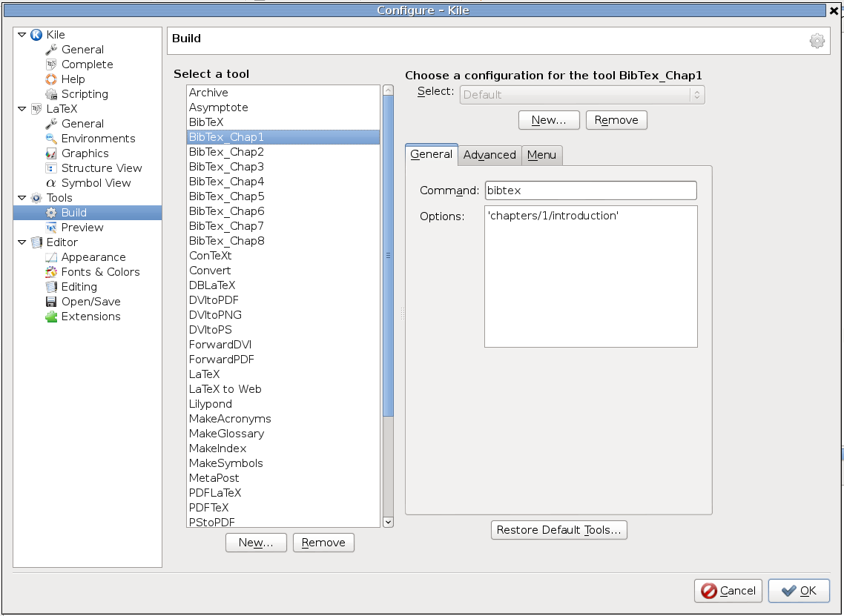
Task: Select the Symbol View alpha icon
Action: [51, 183]
